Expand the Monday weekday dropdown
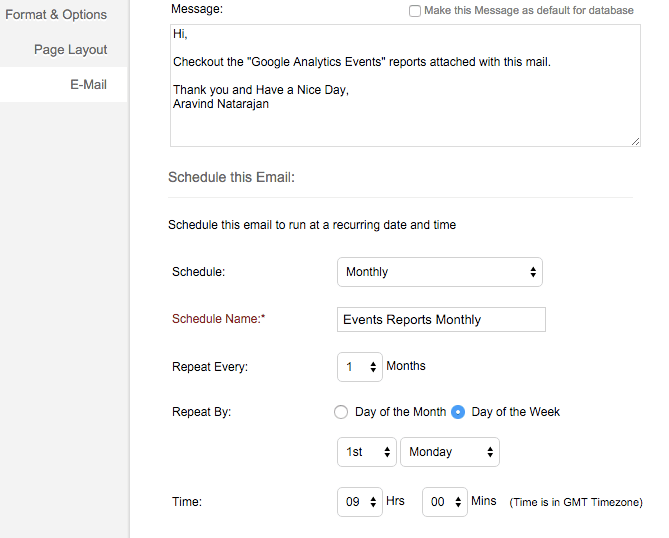The image size is (669, 538). [449, 452]
